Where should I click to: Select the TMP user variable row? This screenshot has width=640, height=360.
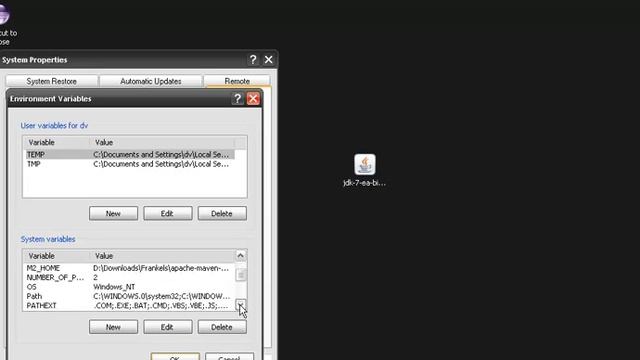pos(130,164)
